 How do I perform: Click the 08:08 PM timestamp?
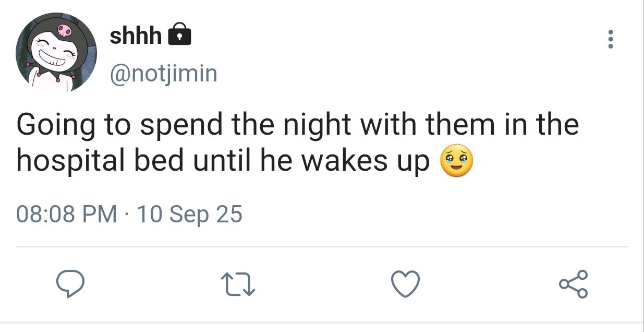coord(67,215)
